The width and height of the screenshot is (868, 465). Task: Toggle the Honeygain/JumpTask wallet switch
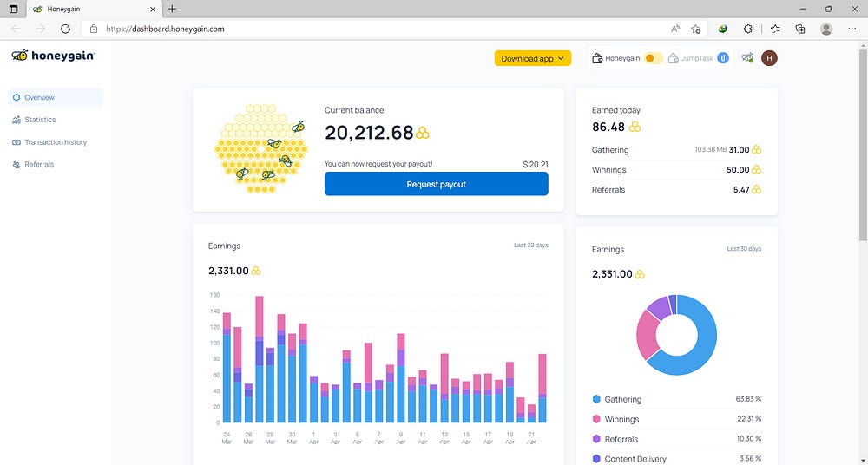click(x=654, y=58)
